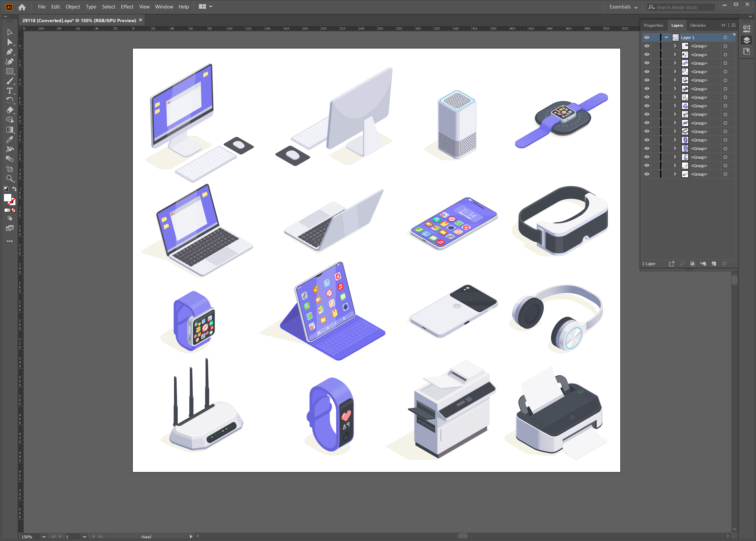Collapse the Layer 1 tree

coord(667,37)
